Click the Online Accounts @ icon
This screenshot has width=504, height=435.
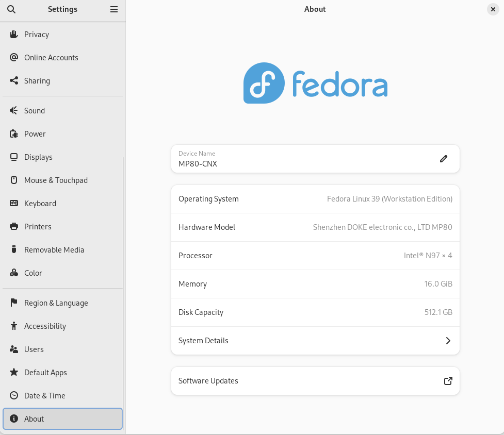[14, 57]
